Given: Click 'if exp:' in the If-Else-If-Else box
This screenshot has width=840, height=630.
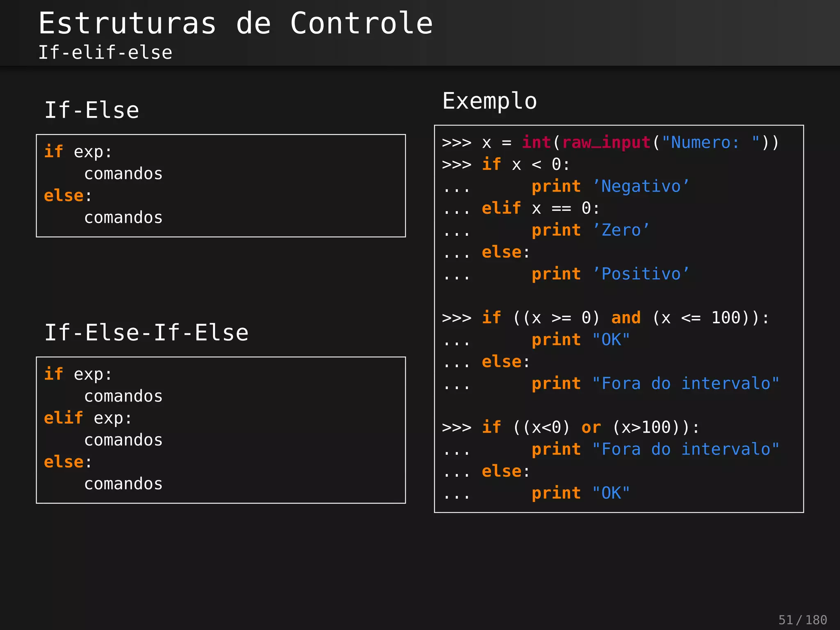Looking at the screenshot, I should click(x=78, y=374).
